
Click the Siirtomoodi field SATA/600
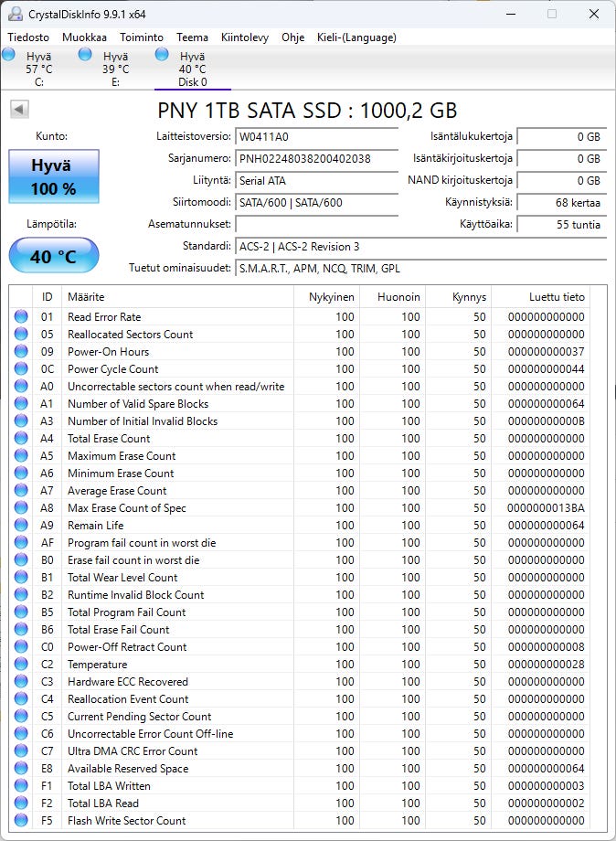(x=316, y=203)
